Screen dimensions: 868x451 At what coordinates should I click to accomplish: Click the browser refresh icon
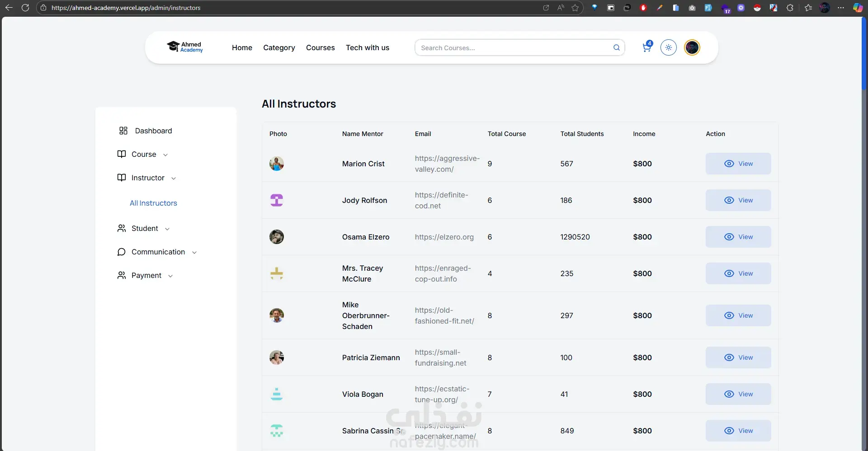tap(25, 8)
